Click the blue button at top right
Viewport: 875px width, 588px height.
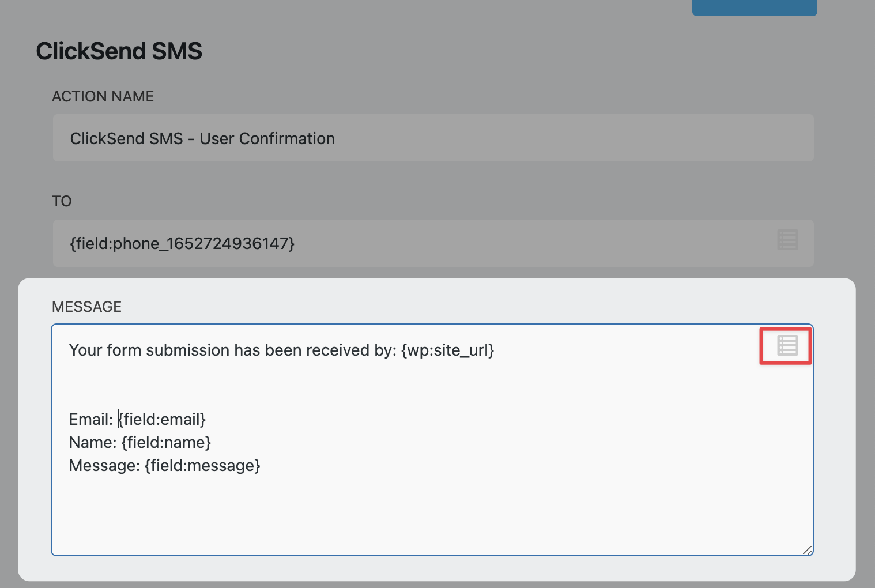pos(754,7)
